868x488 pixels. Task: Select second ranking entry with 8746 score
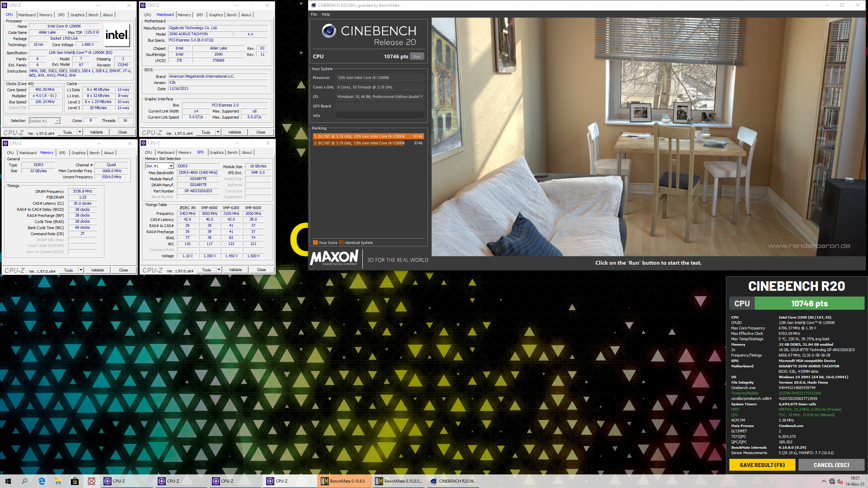point(368,143)
